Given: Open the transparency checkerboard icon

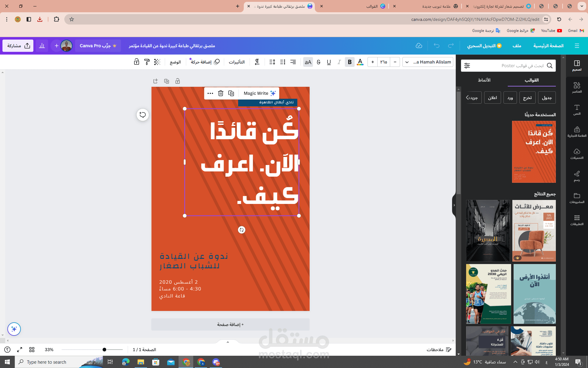Looking at the screenshot, I should (157, 62).
